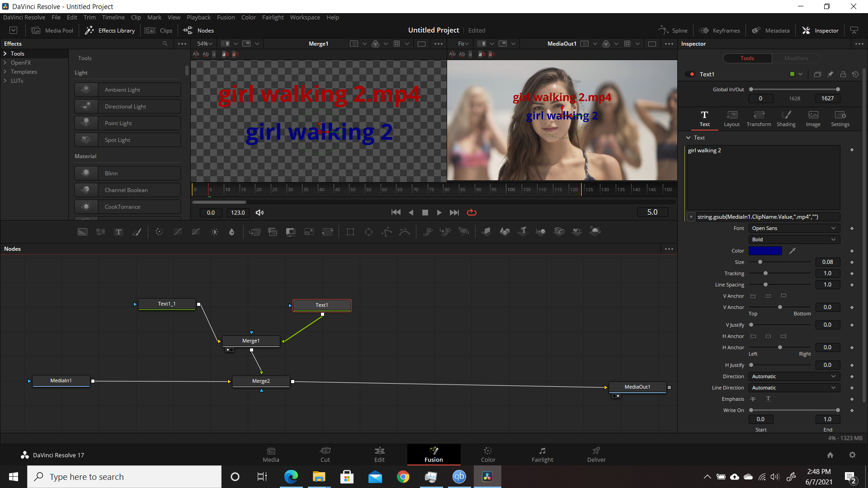Play the composition forward
Viewport: 868px width, 488px height.
click(x=439, y=212)
